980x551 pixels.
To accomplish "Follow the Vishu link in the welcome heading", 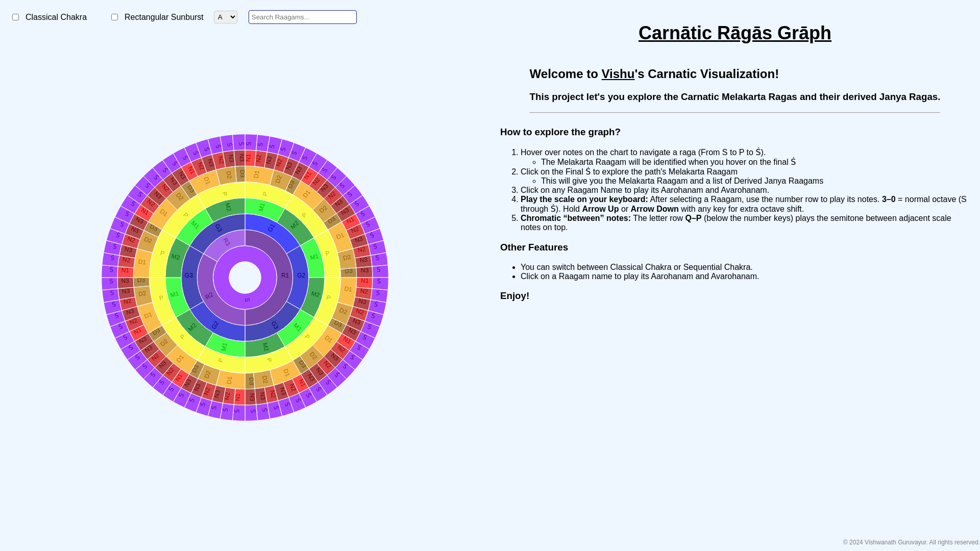I will [x=618, y=73].
